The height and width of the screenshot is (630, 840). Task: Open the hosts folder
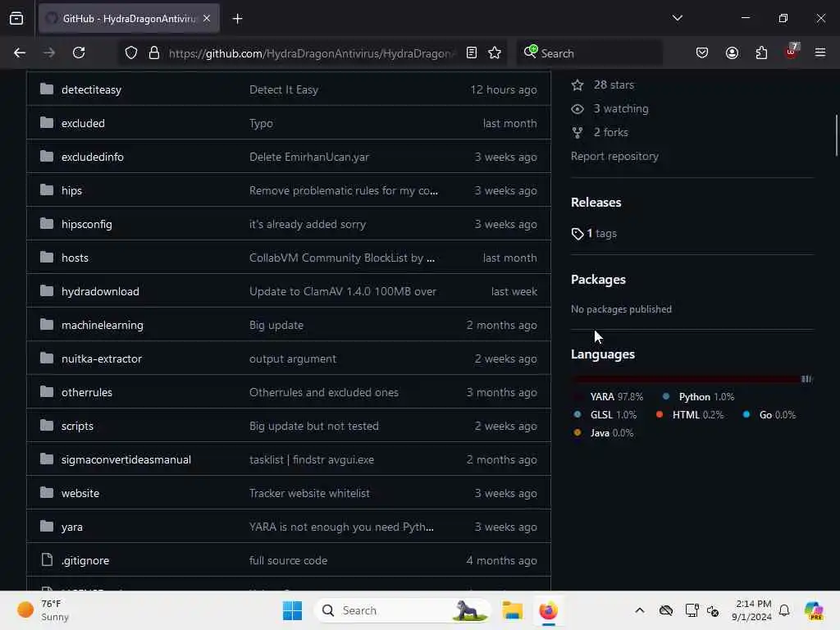pyautogui.click(x=75, y=258)
